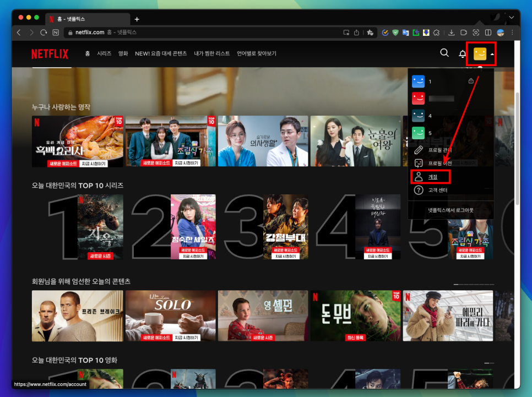Reload the page with refresh icon
Screen dimensions: 532x397
44,32
